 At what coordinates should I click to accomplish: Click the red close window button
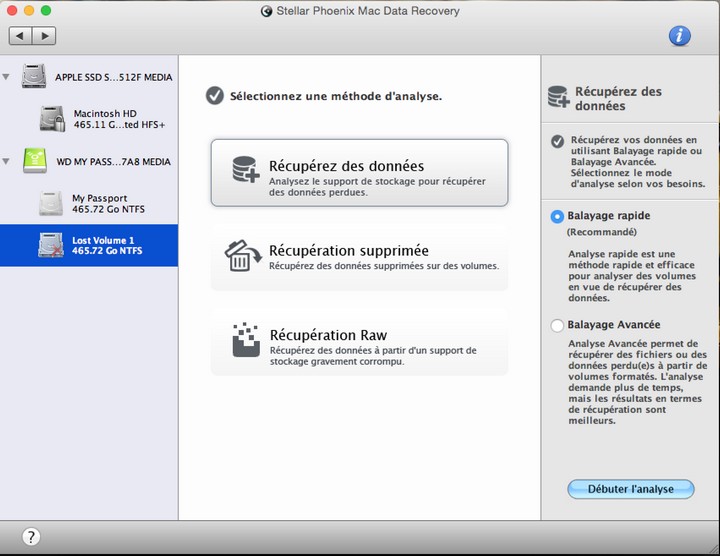pyautogui.click(x=12, y=11)
